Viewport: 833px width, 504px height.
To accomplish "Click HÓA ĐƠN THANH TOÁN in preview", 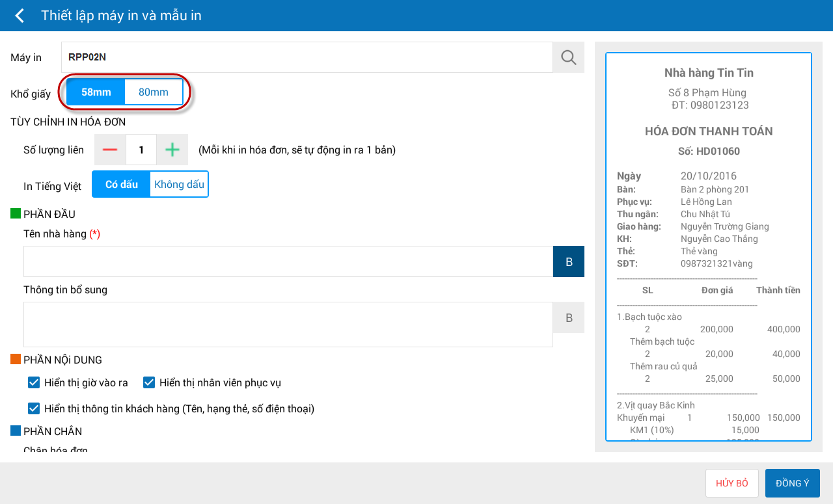I will [x=709, y=131].
